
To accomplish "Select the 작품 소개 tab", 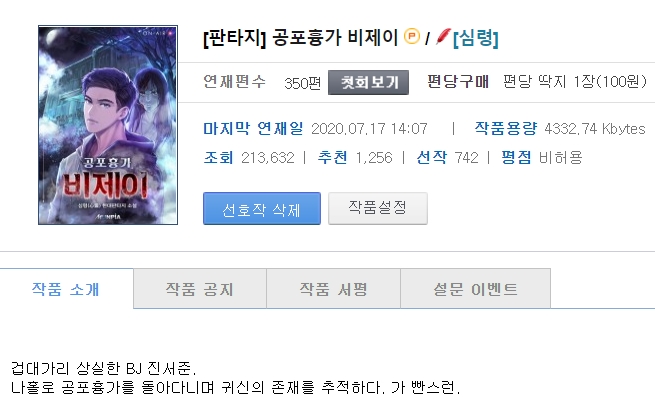I will coord(66,289).
